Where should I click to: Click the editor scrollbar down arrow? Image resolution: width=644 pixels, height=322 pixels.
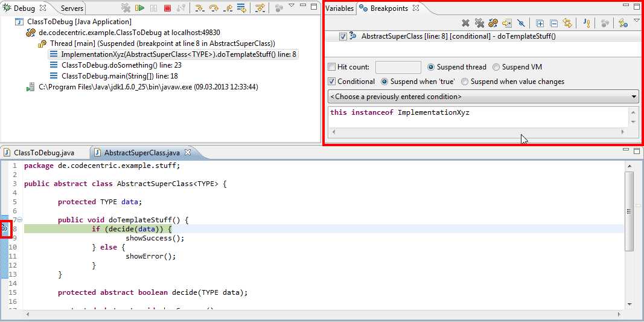[630, 304]
